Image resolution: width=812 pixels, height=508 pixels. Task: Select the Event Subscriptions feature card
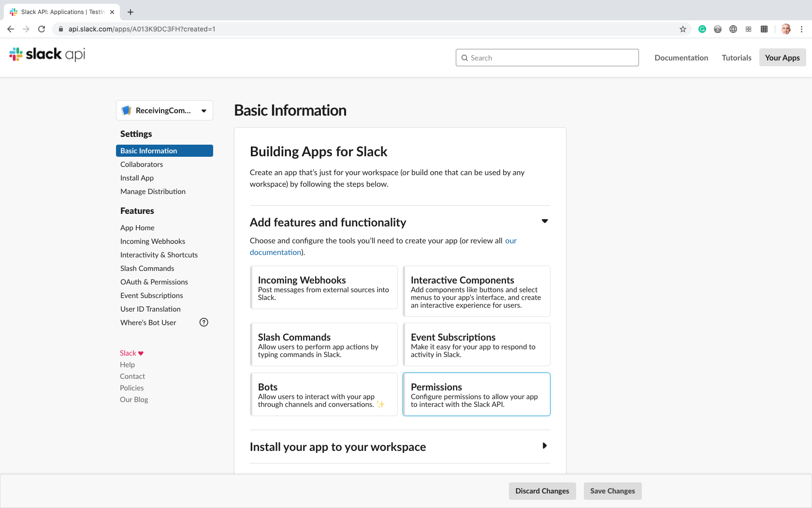tap(477, 344)
